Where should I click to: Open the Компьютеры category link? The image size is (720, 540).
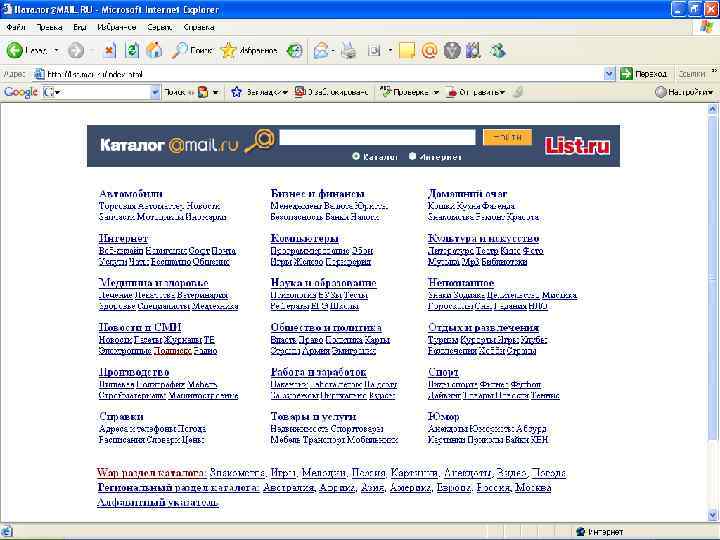coord(304,238)
